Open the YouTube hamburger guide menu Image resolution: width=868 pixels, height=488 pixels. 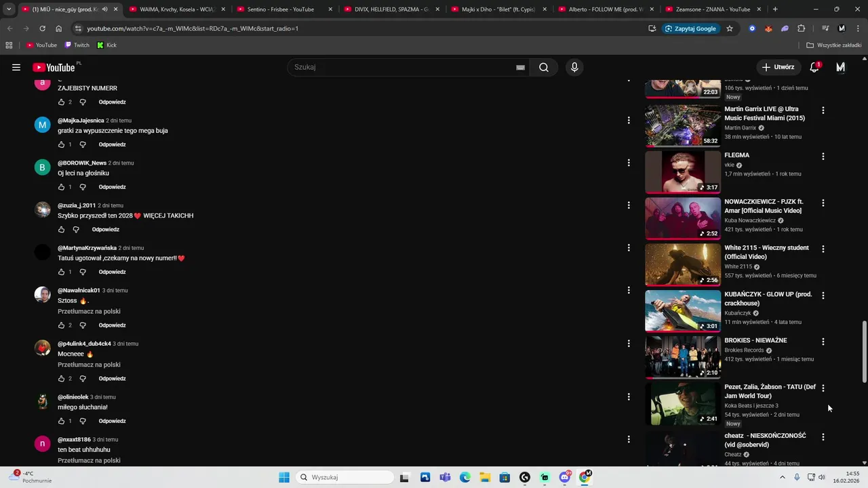pos(16,67)
